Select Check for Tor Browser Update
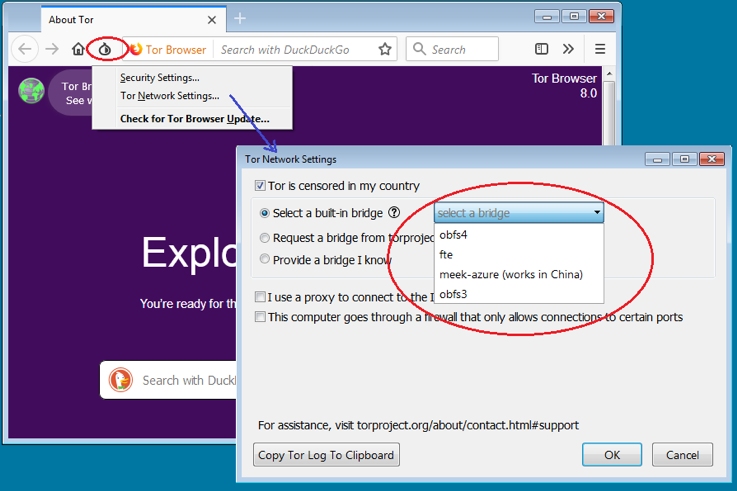Image resolution: width=737 pixels, height=491 pixels. point(195,119)
